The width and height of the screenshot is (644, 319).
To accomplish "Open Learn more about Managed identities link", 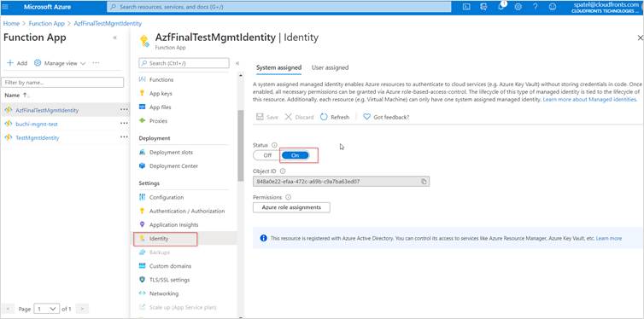I will 590,100.
